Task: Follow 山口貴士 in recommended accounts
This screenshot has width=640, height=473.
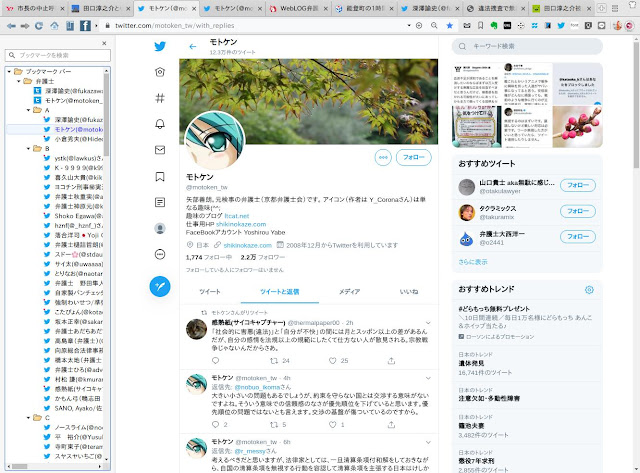Action: click(x=578, y=185)
